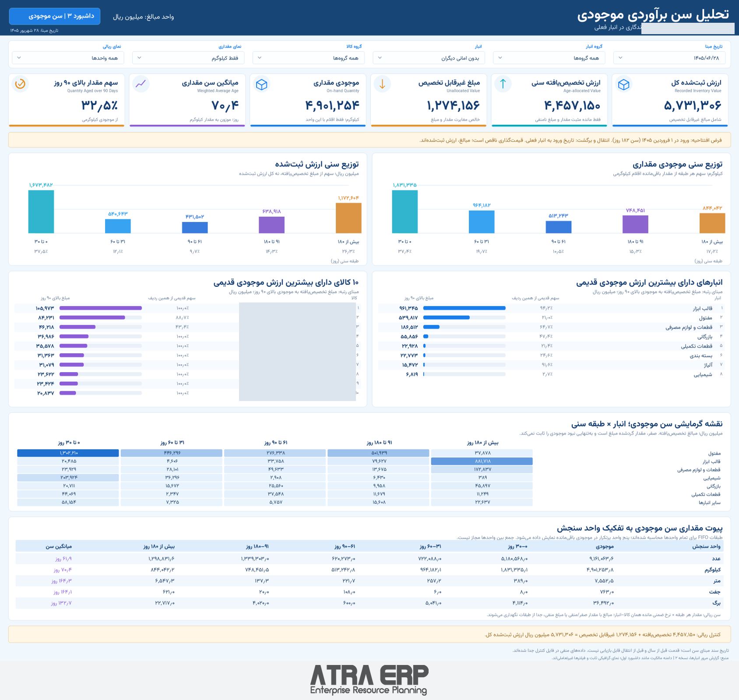The width and height of the screenshot is (739, 700).
Task: Click the میانگین سن column header in pivot table
Action: (59, 546)
